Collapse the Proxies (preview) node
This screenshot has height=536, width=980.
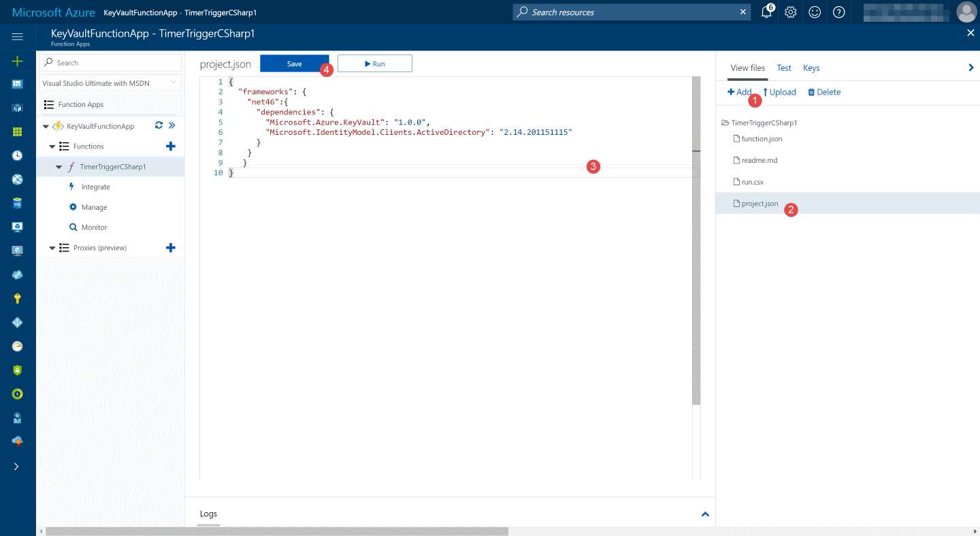pyautogui.click(x=52, y=248)
